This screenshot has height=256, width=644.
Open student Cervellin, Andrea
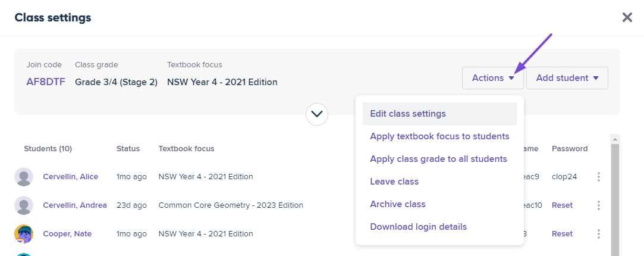click(x=75, y=205)
